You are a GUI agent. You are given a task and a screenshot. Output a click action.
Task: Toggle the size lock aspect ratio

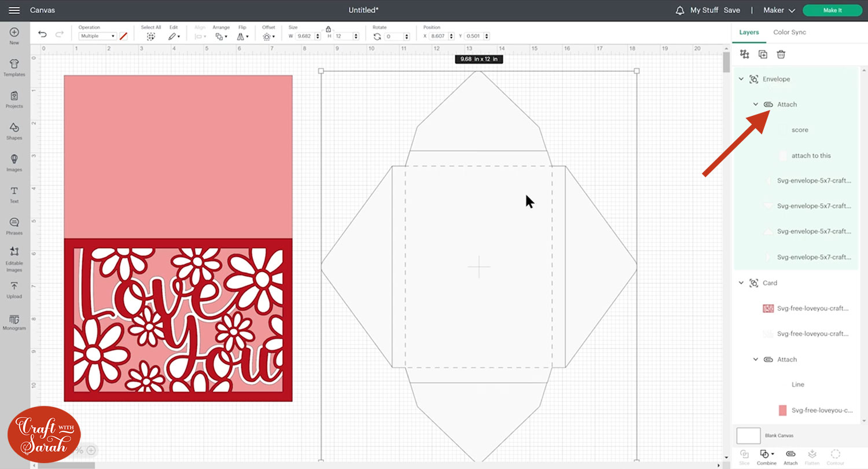coord(328,29)
